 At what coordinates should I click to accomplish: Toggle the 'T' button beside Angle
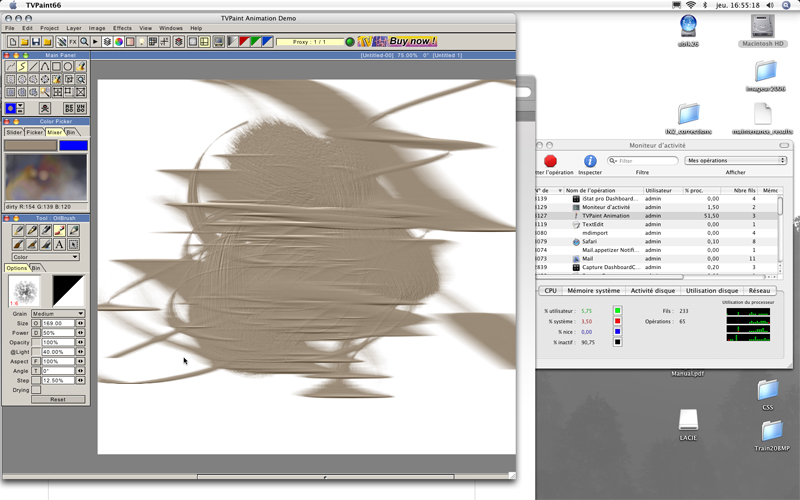click(36, 371)
